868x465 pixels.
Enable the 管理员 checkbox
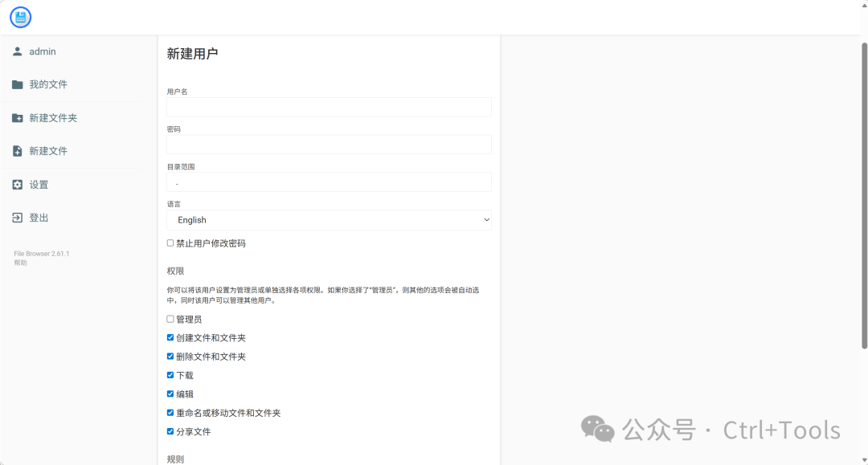[x=170, y=319]
